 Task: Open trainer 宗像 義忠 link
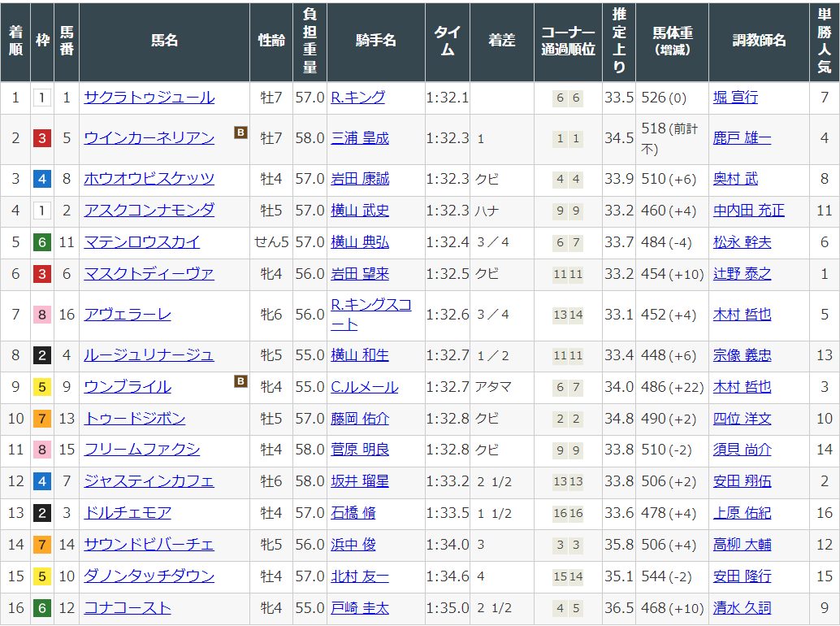pyautogui.click(x=742, y=354)
